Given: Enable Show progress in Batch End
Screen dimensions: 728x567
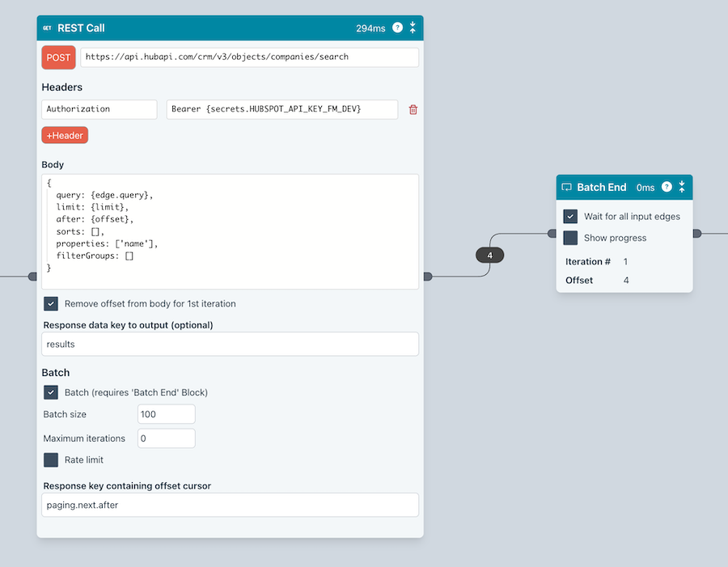Looking at the screenshot, I should pyautogui.click(x=570, y=238).
